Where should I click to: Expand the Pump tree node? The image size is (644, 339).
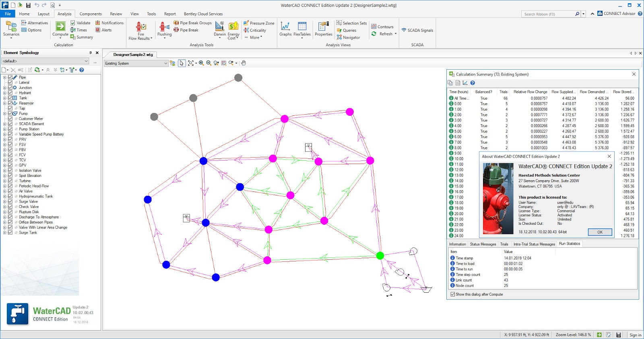[x=5, y=113]
